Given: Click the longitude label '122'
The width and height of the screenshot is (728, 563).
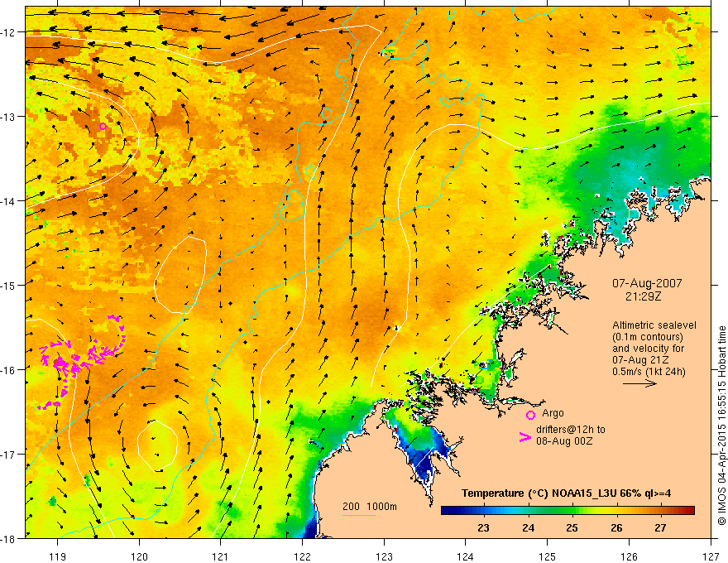Looking at the screenshot, I should (x=302, y=556).
